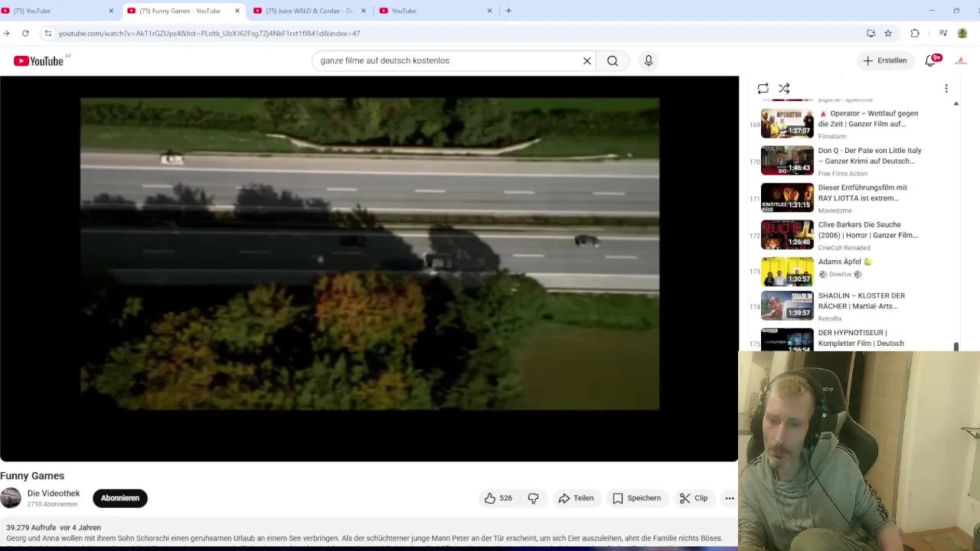The image size is (980, 551).
Task: Open site info icon in address bar
Action: tap(47, 33)
